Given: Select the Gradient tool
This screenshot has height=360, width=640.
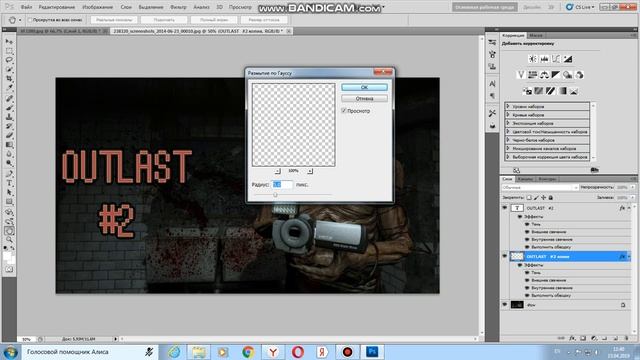Looking at the screenshot, I should coord(9,144).
